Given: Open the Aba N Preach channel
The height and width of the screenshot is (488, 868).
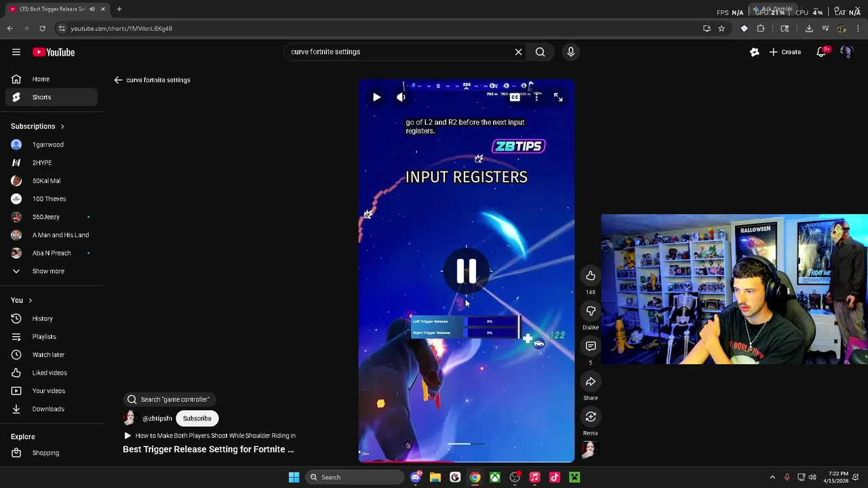Looking at the screenshot, I should 52,253.
